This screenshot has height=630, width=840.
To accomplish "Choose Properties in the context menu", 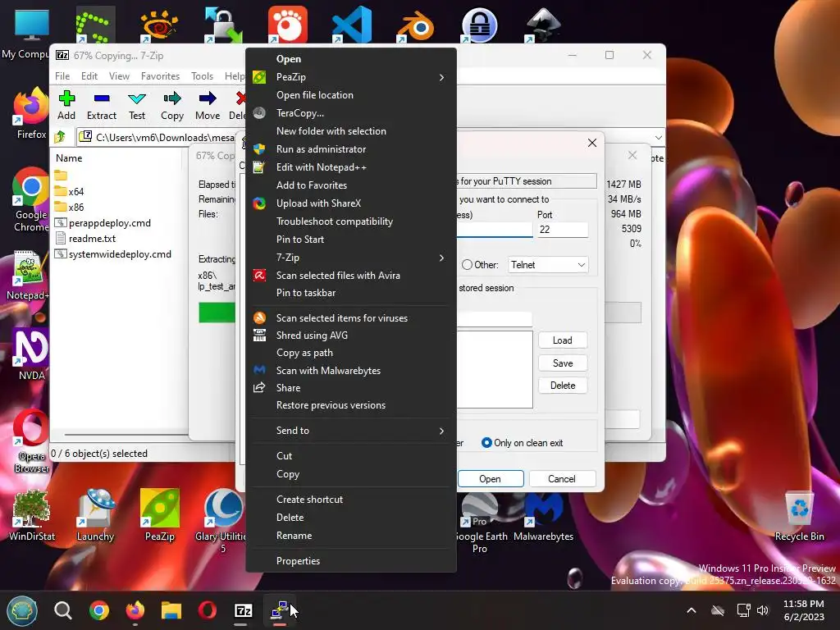I will [351, 561].
